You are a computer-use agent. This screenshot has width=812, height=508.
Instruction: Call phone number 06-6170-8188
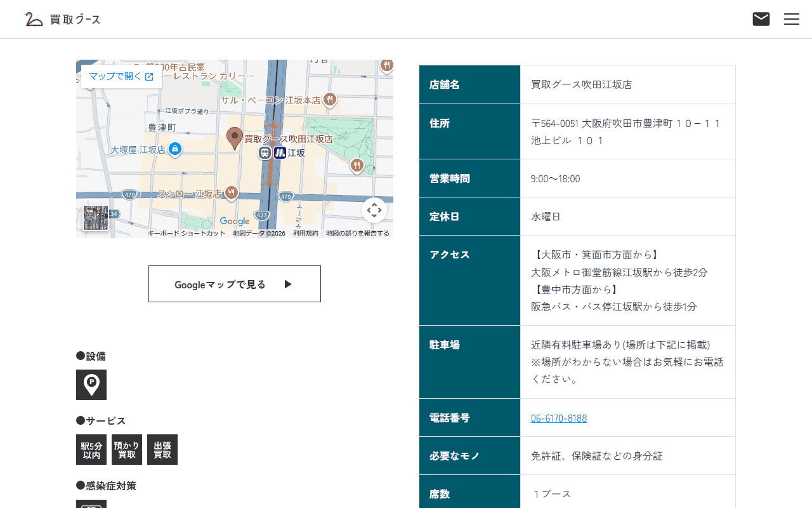[559, 418]
